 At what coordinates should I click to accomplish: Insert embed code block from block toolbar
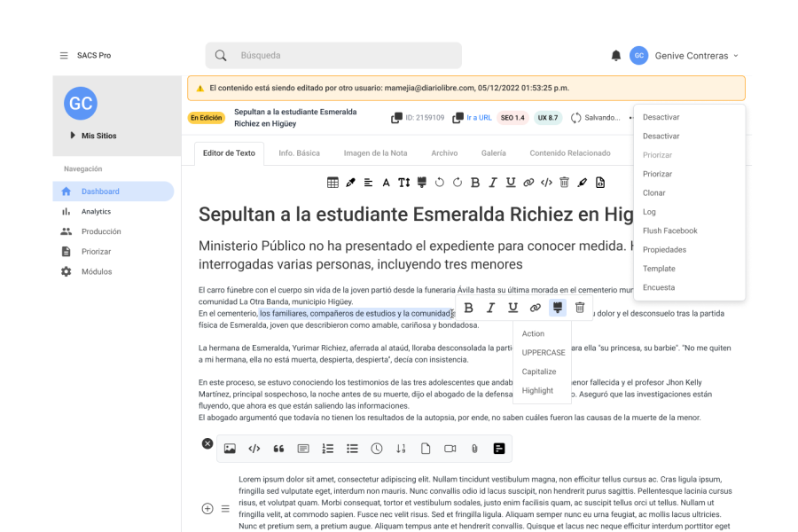click(x=254, y=449)
